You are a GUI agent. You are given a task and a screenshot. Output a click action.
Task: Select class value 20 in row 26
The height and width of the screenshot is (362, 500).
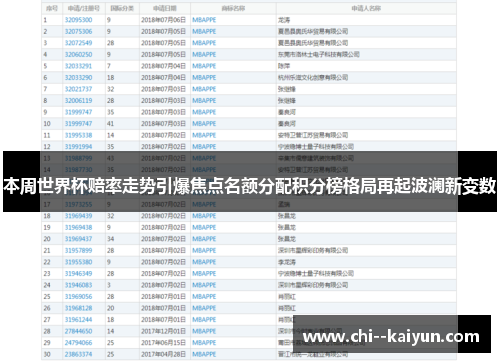(110, 308)
